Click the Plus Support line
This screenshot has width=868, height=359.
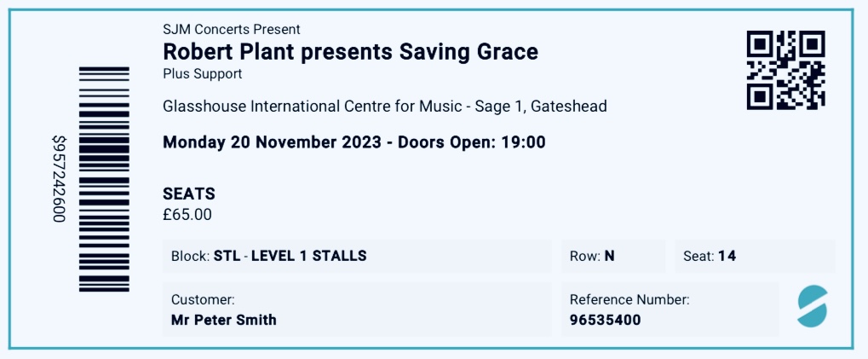point(202,74)
